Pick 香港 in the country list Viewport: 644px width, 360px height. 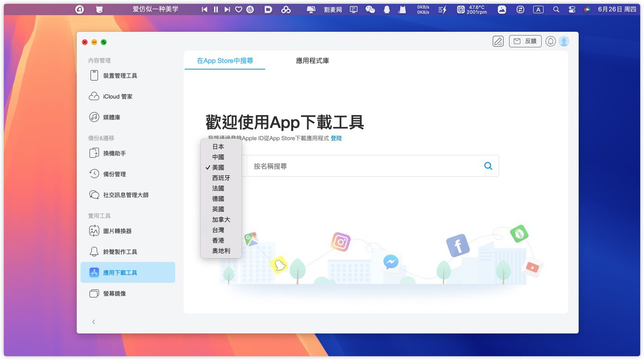pyautogui.click(x=218, y=241)
